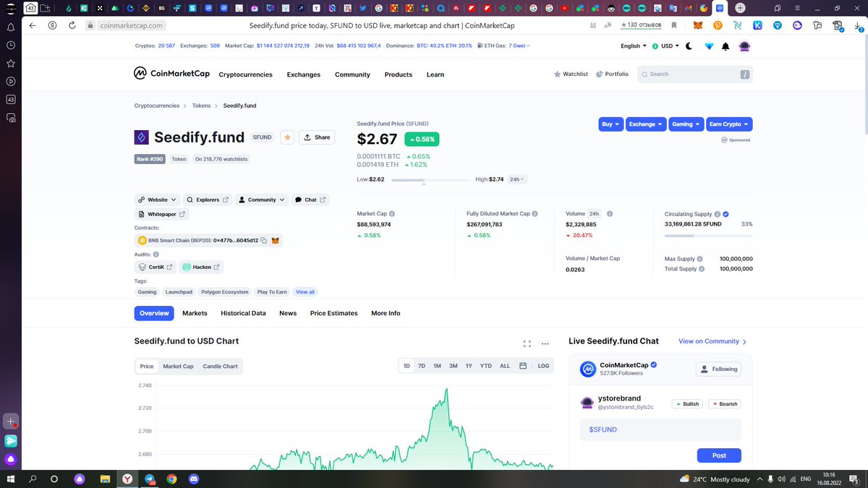868x488 pixels.
Task: Change the 24h low/high period dropdown
Action: click(x=517, y=179)
